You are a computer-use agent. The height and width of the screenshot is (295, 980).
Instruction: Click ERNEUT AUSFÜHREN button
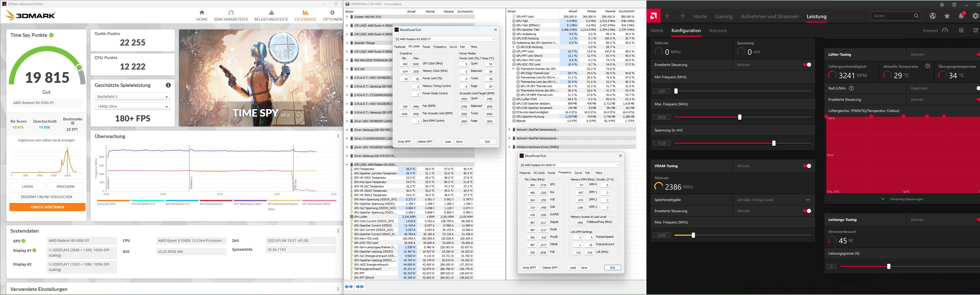point(47,207)
